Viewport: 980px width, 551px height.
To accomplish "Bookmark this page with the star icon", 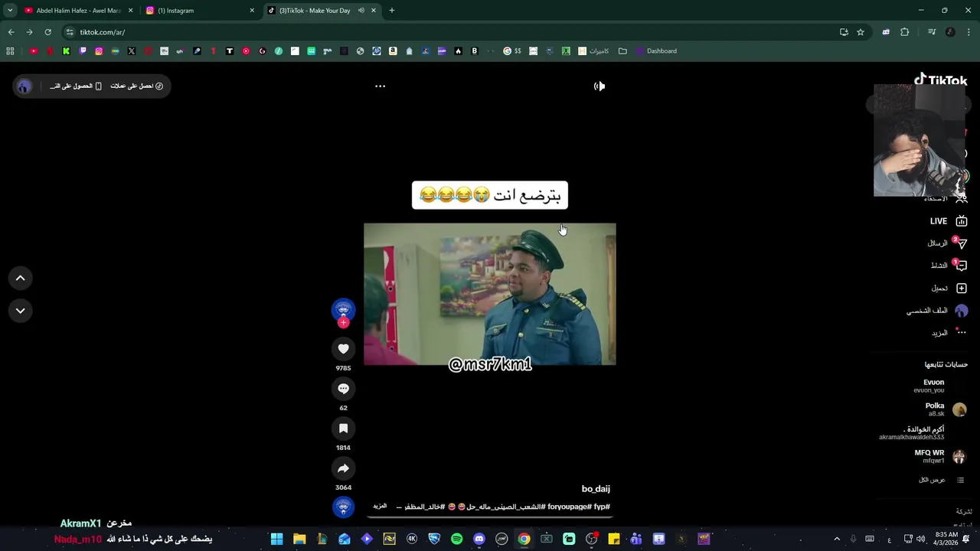I will coord(861,32).
